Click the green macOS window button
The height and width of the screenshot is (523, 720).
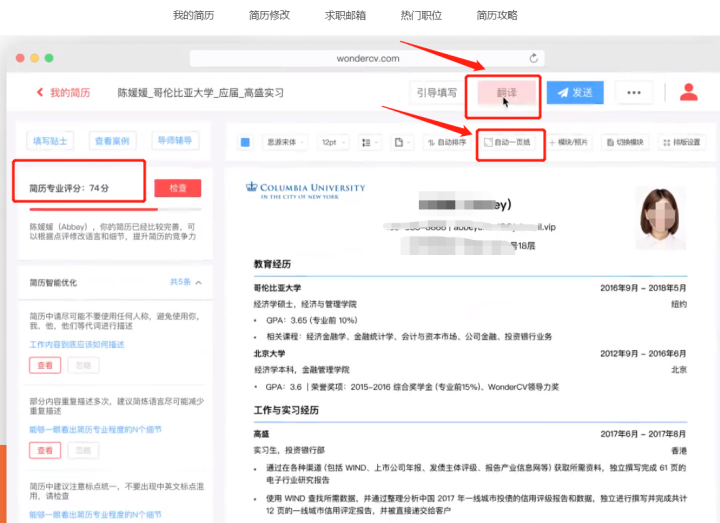(49, 58)
